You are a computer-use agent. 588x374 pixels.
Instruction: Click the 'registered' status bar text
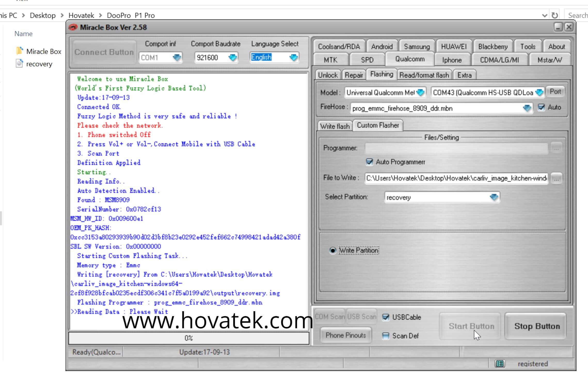point(533,364)
